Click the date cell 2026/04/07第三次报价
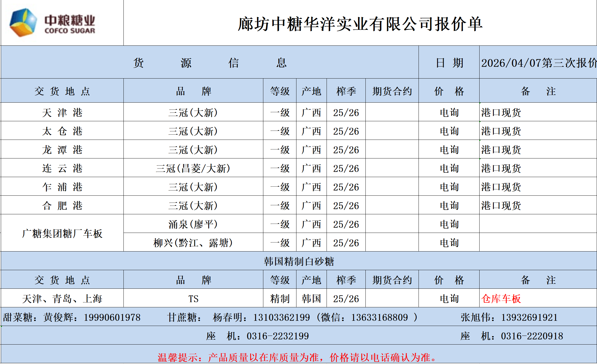The height and width of the screenshot is (364, 597). tap(538, 63)
